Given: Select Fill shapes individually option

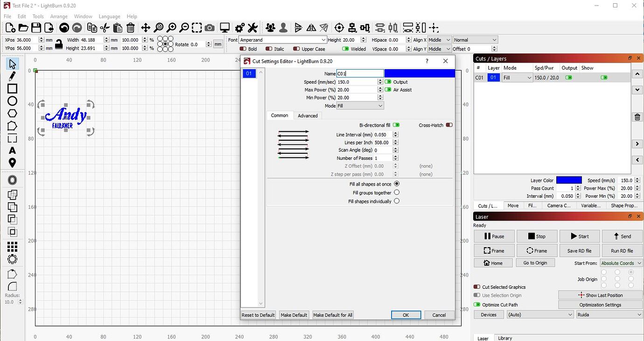Looking at the screenshot, I should point(397,201).
